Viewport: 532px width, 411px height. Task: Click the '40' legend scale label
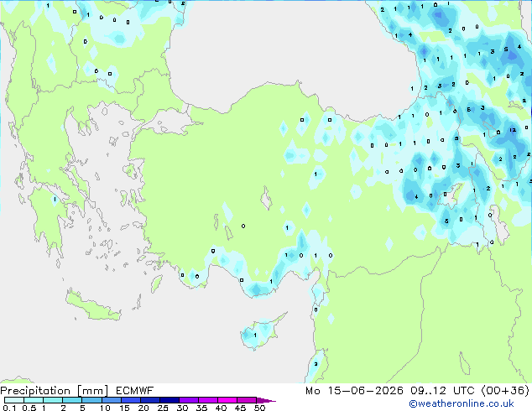[x=221, y=408]
